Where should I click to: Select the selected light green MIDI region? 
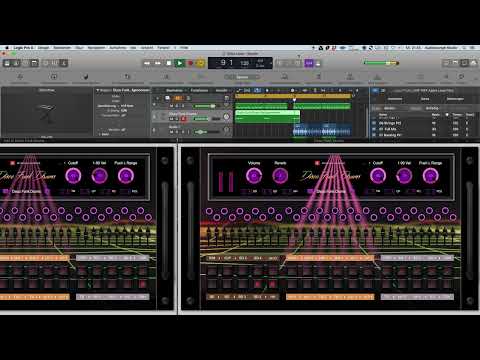pos(267,117)
